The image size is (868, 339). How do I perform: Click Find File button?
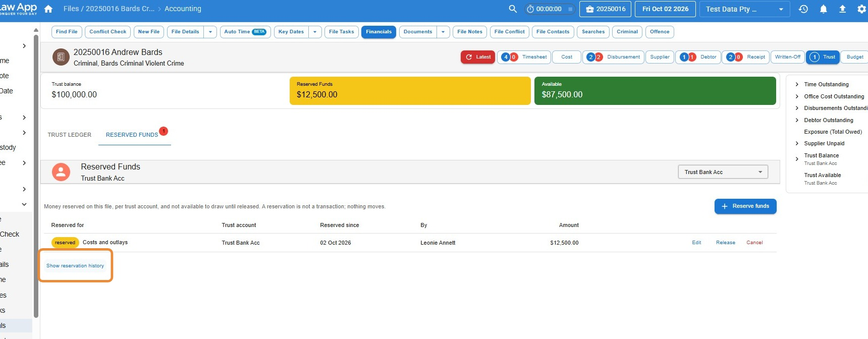click(x=67, y=32)
